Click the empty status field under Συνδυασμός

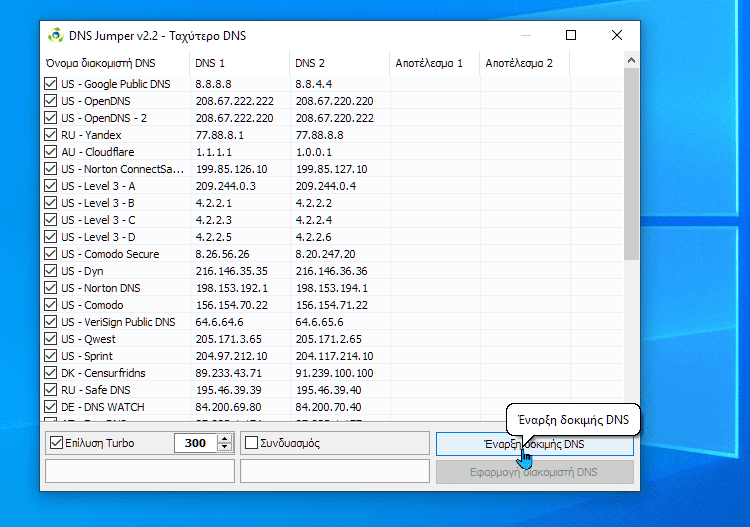click(x=334, y=471)
